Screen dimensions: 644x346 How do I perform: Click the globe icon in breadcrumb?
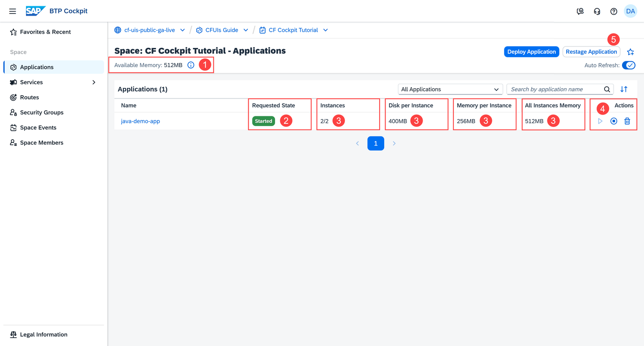pyautogui.click(x=118, y=30)
